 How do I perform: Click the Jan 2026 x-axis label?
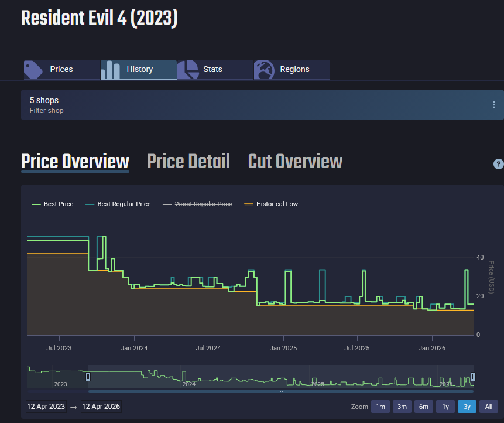tap(432, 348)
